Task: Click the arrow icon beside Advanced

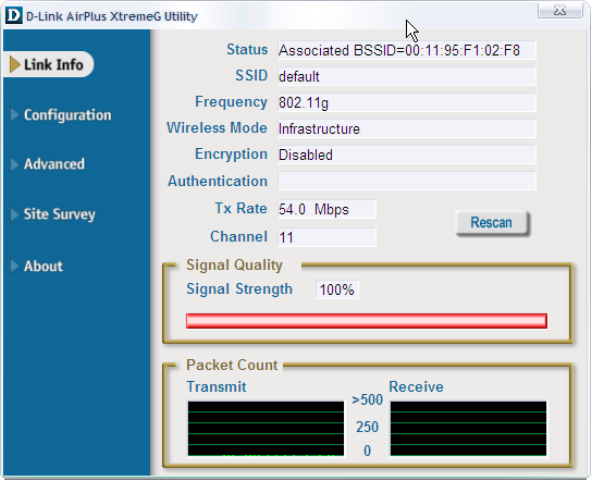Action: 15,164
